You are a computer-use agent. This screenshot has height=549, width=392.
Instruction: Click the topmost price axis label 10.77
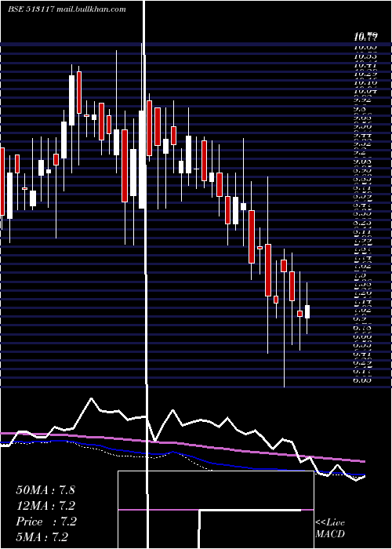click(x=365, y=35)
